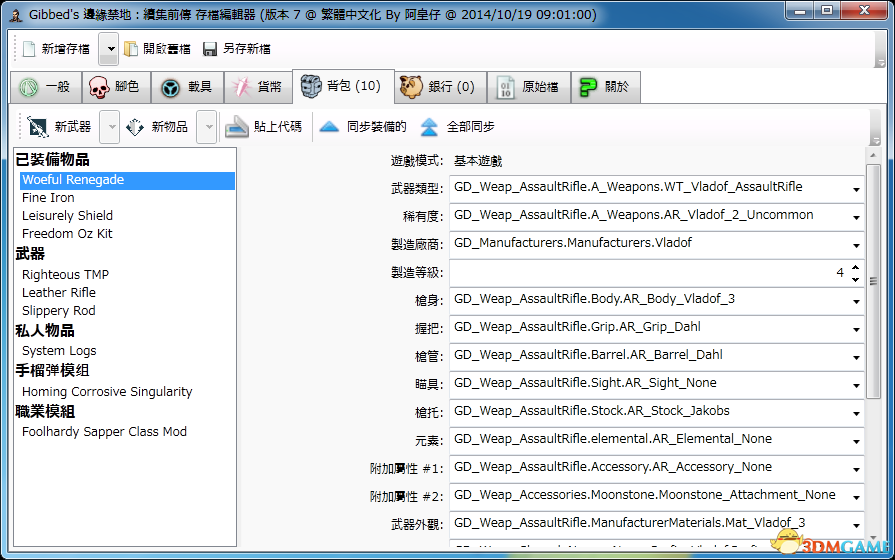This screenshot has width=895, height=560.
Task: Click the 另存新檔 floppy disk icon
Action: click(x=210, y=49)
